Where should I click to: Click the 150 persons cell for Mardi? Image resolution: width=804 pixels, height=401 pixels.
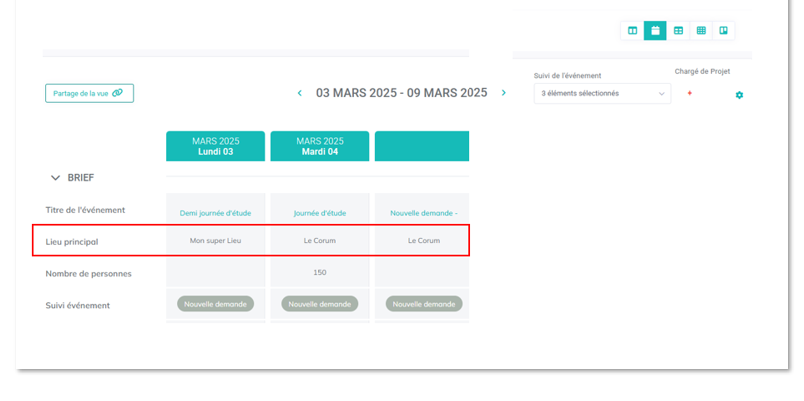pyautogui.click(x=319, y=272)
